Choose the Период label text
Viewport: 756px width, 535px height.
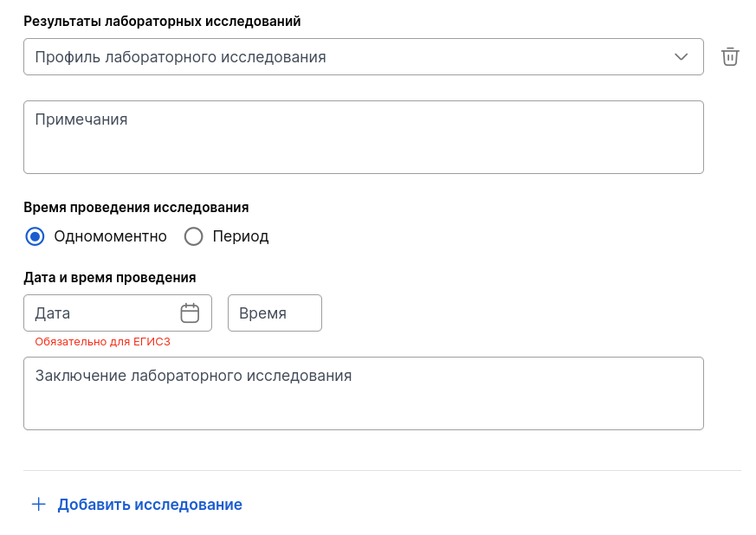click(241, 236)
